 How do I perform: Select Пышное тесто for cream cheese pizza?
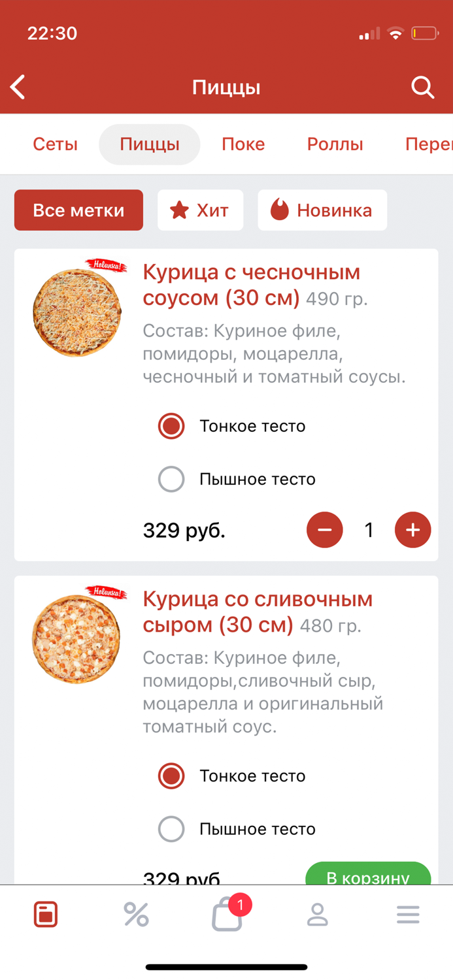tap(171, 828)
